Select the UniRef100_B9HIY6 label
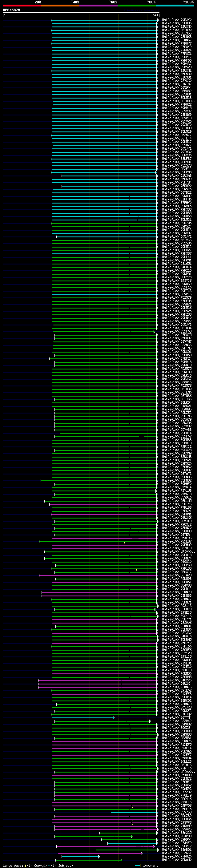Screen dimensions: 197x868 (x=177, y=504)
